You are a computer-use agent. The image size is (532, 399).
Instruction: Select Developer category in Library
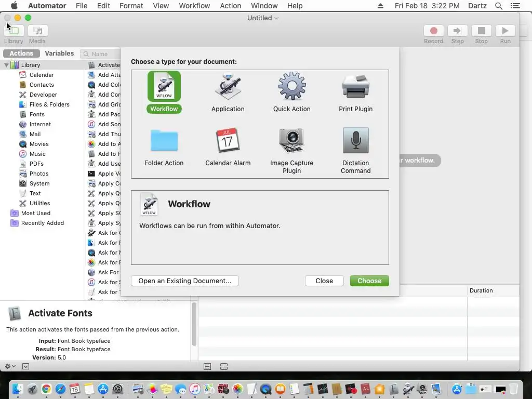pyautogui.click(x=43, y=95)
